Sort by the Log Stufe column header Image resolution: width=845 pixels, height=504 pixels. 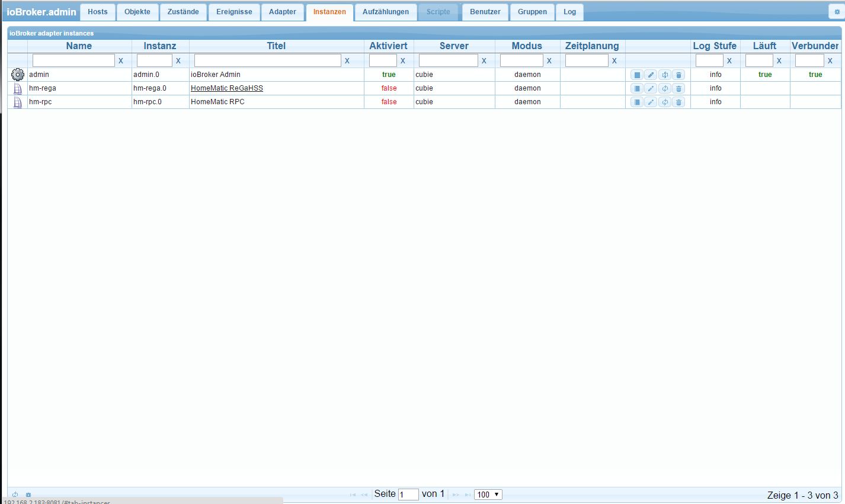pos(715,46)
